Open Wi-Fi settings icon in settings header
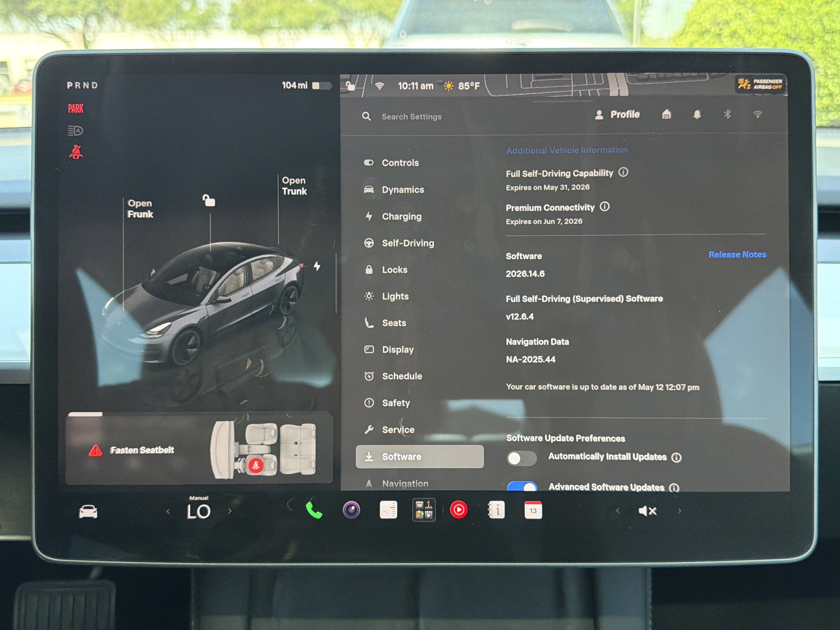840x630 pixels. tap(757, 114)
